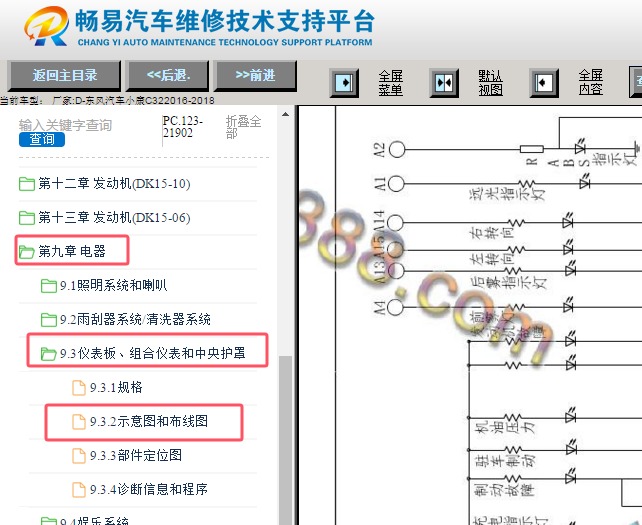Open 9.3.4诊断信息和程序 page
Screen dimensions: 642x525
click(149, 489)
